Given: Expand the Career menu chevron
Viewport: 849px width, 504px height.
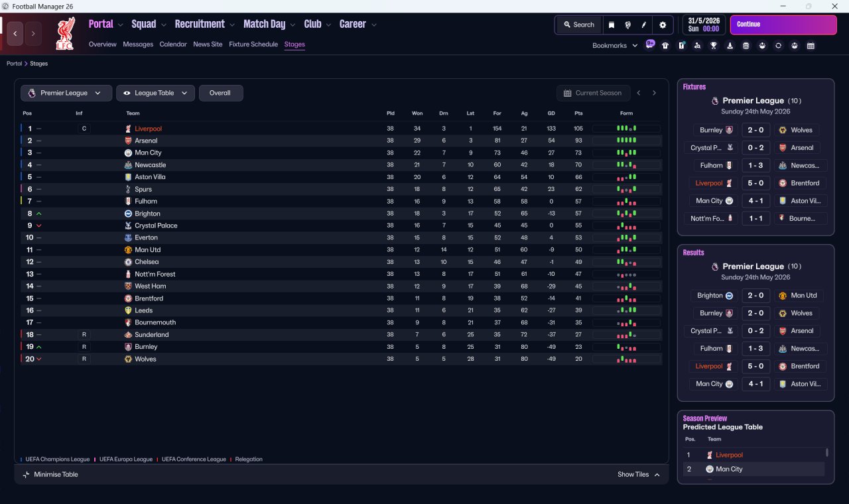Looking at the screenshot, I should coord(373,25).
